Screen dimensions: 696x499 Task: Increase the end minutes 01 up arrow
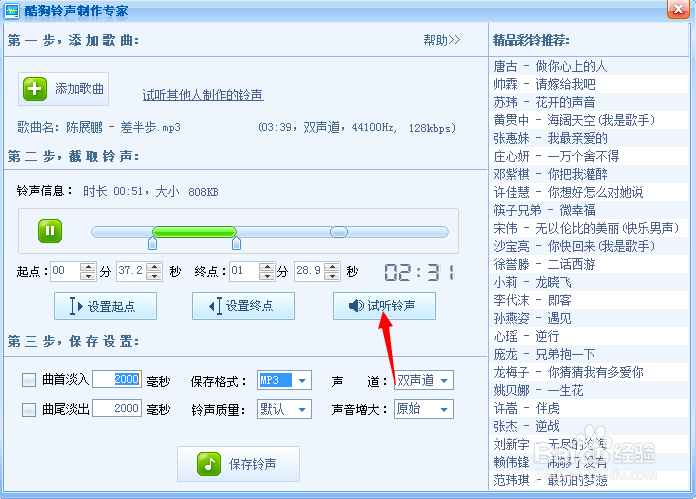click(x=267, y=267)
